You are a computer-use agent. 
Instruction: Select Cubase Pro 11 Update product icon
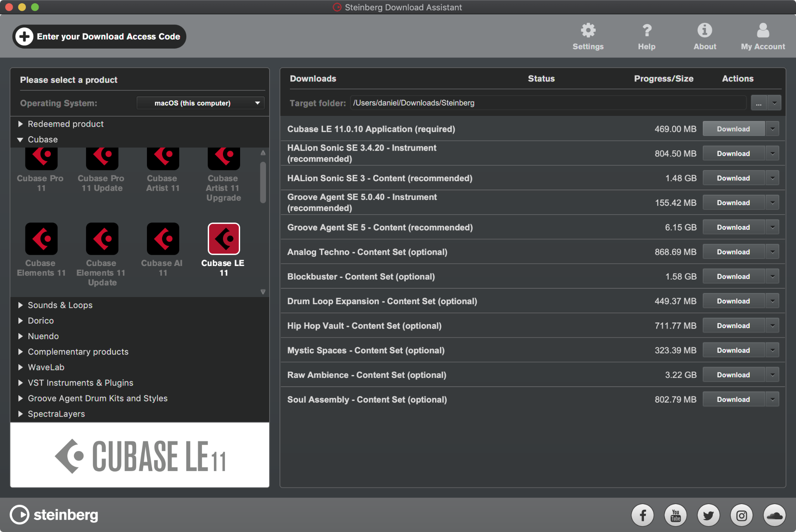click(x=102, y=158)
